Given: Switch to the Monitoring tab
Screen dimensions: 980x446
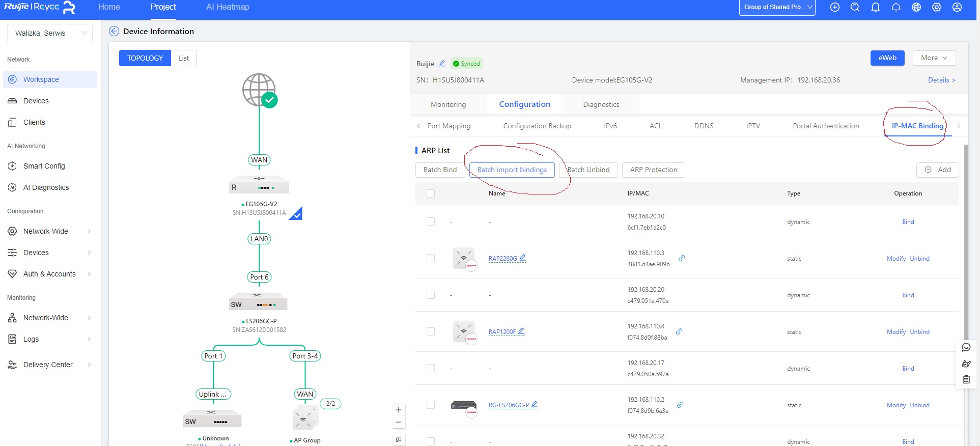Looking at the screenshot, I should click(x=448, y=104).
